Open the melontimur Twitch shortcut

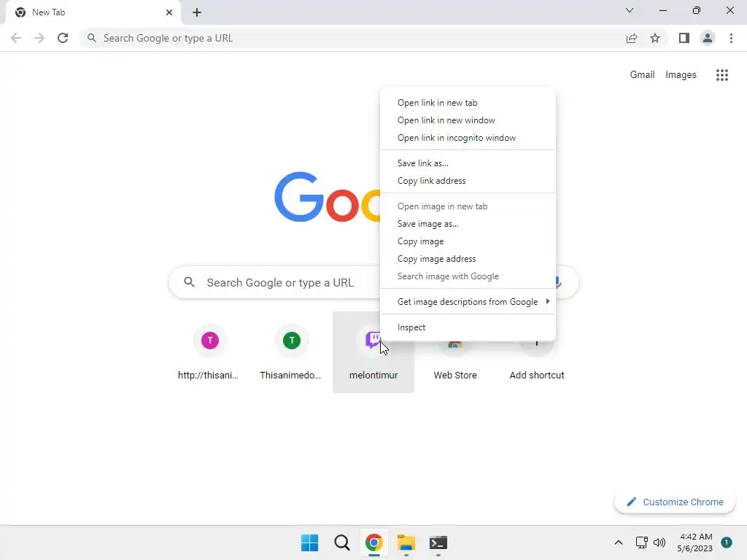[x=373, y=352]
